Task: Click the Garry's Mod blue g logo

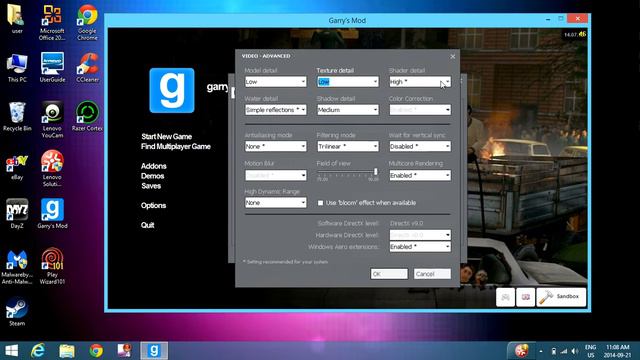Action: [x=172, y=90]
